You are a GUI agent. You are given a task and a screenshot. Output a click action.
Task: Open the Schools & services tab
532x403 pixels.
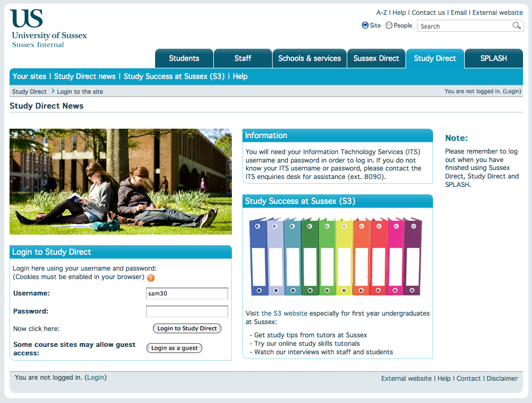coord(309,58)
